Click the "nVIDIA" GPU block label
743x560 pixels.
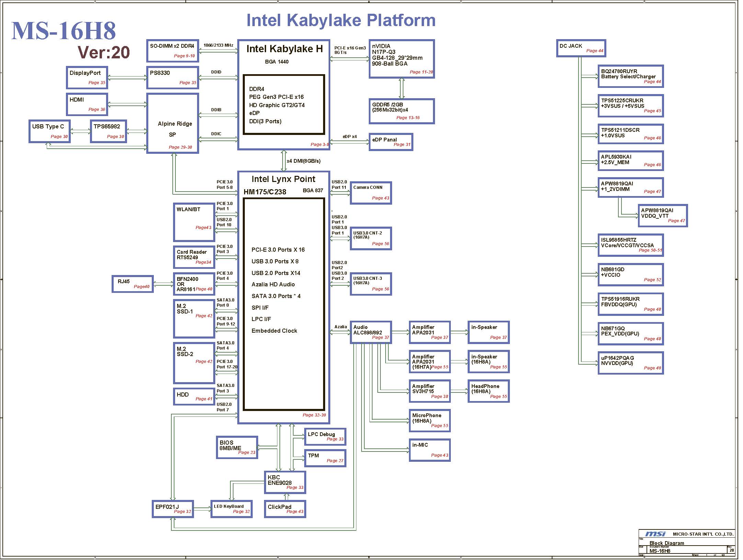pos(381,46)
